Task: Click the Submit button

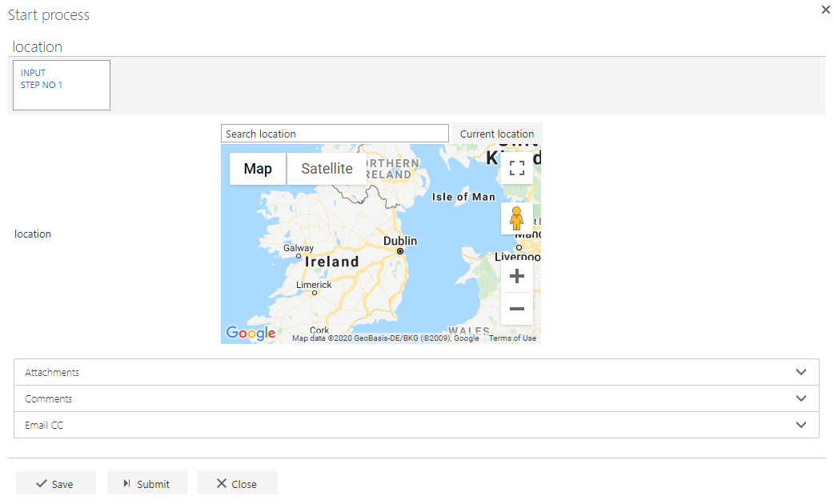Action: 147,483
